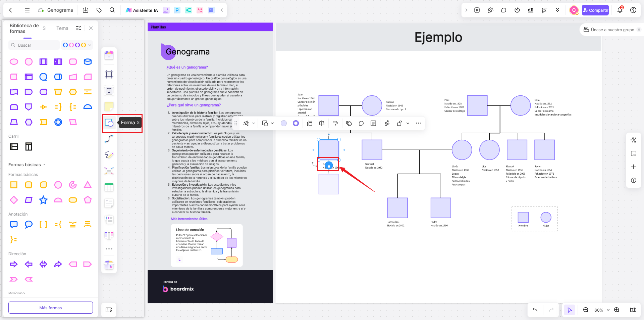Select the star basic shape
The image size is (644, 320).
pyautogui.click(x=43, y=200)
